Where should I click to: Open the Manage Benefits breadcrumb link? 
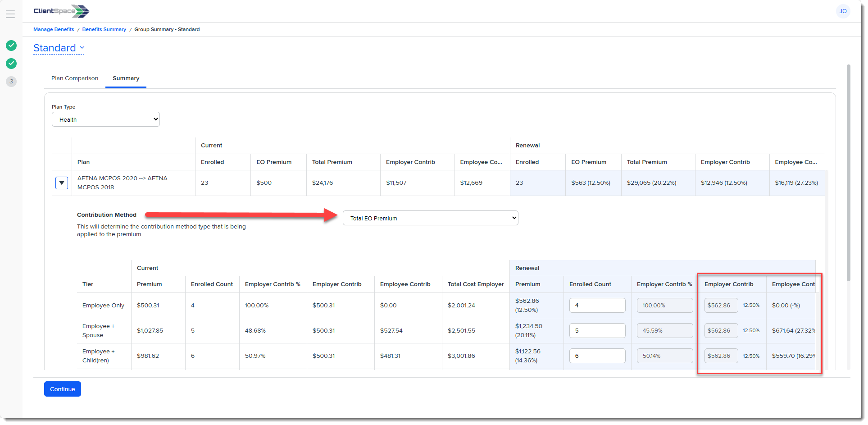(x=54, y=29)
